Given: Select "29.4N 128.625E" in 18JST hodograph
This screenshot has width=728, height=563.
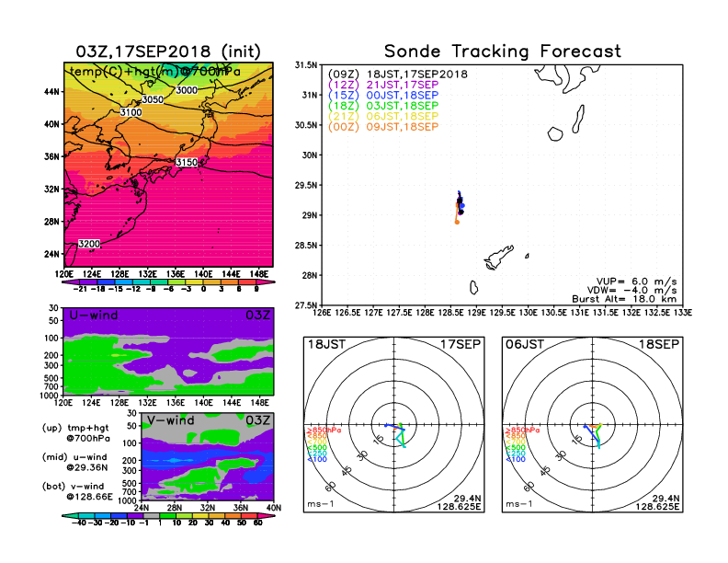Looking at the screenshot, I should [x=459, y=502].
